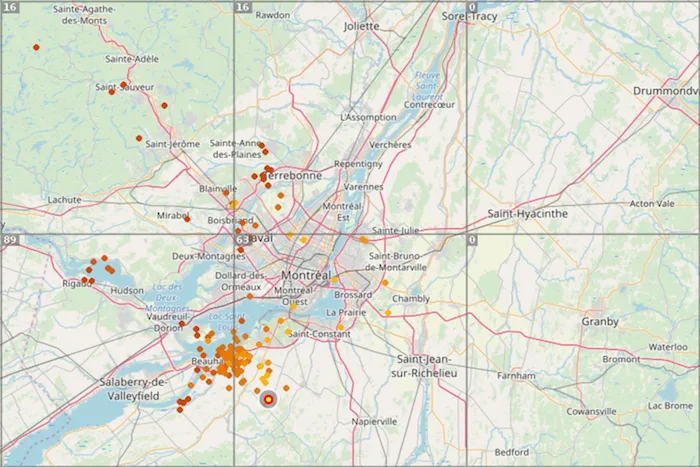
Task: Click the Acton Vale label
Action: (x=652, y=204)
